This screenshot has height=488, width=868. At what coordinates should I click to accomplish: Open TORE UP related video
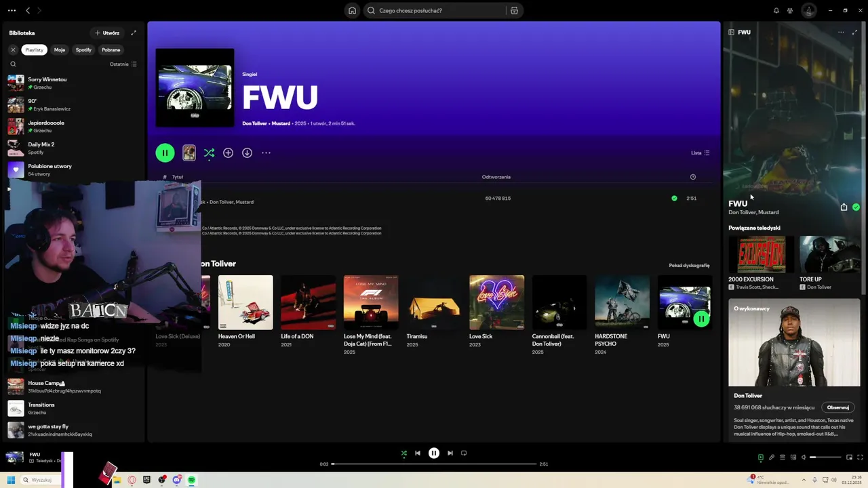(x=828, y=263)
